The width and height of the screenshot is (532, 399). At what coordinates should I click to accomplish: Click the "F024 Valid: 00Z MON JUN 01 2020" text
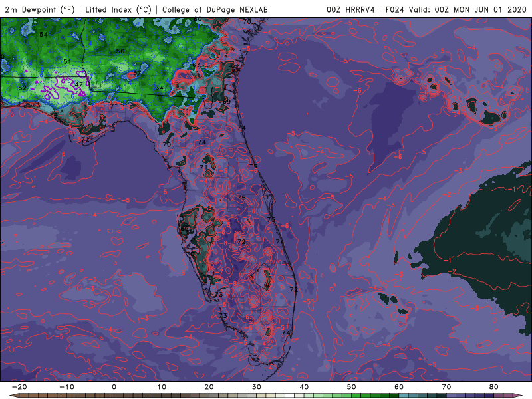pyautogui.click(x=456, y=9)
